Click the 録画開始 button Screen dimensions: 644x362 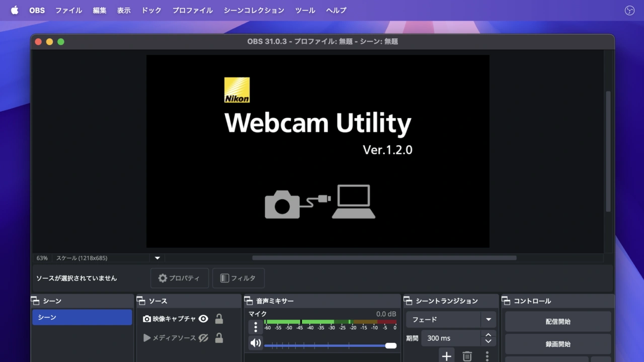557,344
